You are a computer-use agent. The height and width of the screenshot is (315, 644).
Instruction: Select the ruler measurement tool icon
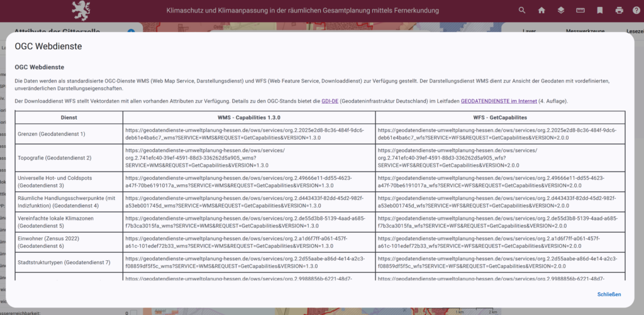click(x=580, y=11)
